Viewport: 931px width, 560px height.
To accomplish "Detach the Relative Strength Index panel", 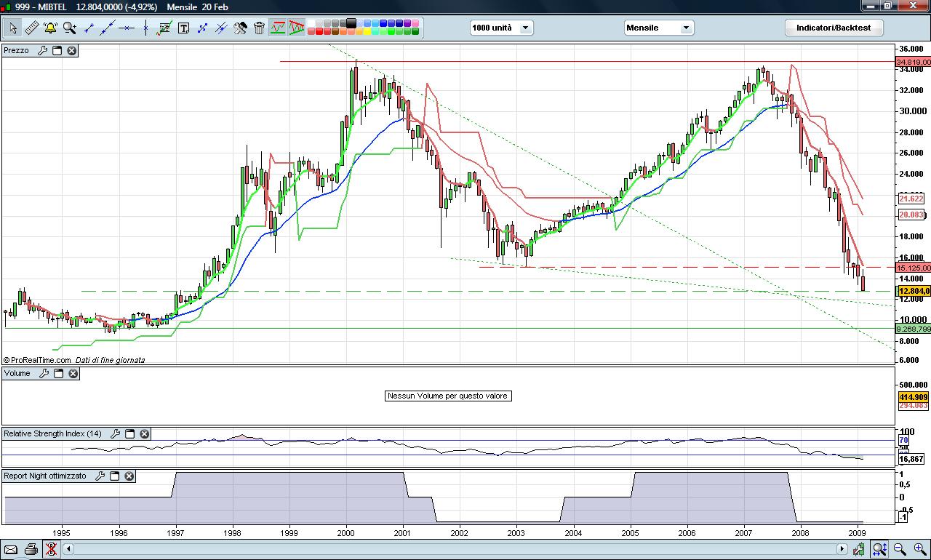I will pos(129,434).
